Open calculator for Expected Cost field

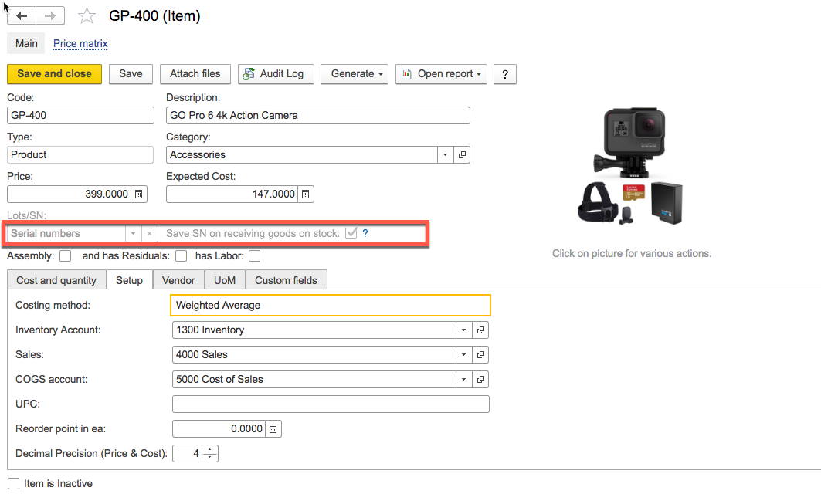tap(306, 194)
